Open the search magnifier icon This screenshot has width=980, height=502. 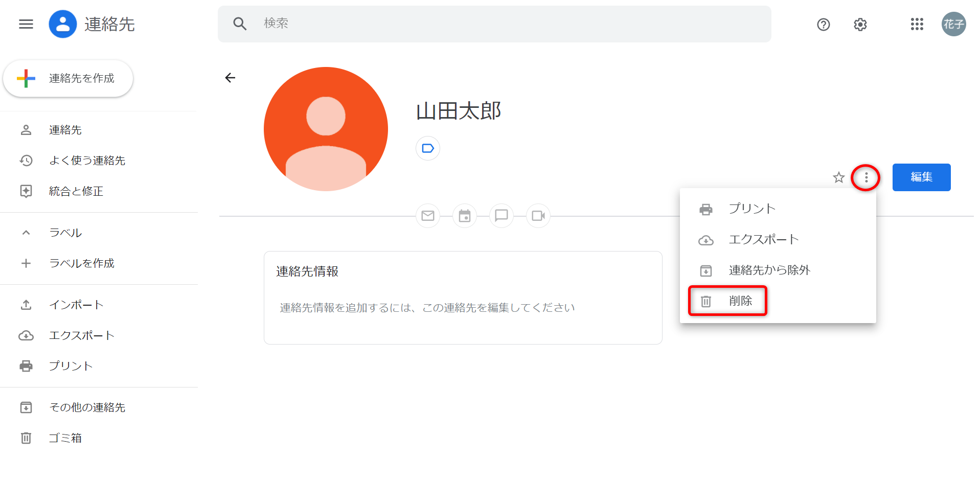click(x=239, y=24)
